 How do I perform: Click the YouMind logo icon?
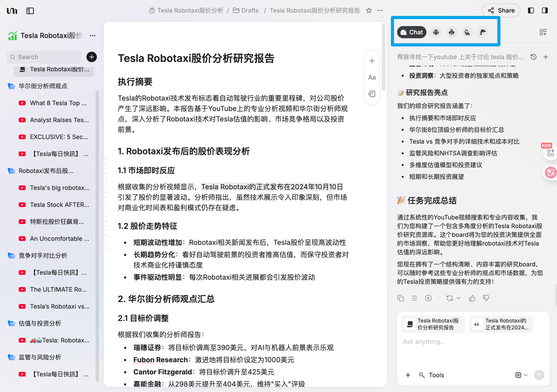pyautogui.click(x=12, y=11)
